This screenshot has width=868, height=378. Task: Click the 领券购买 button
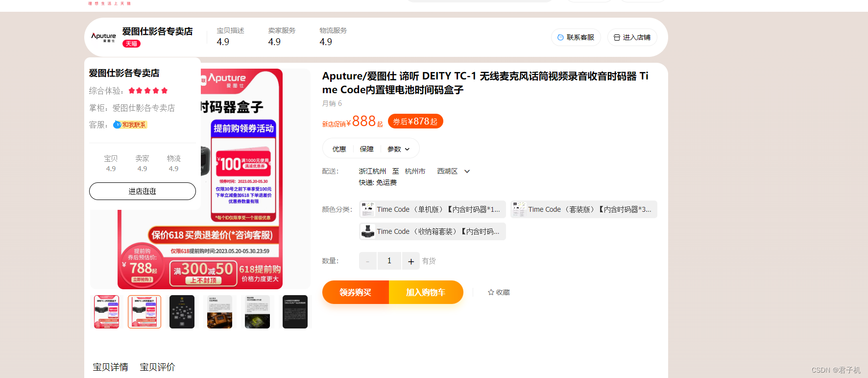click(356, 292)
